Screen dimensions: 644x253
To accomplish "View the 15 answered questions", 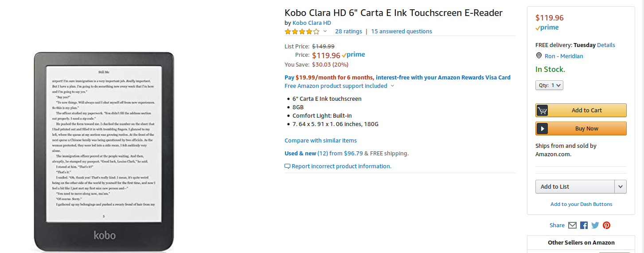I will pyautogui.click(x=401, y=32).
